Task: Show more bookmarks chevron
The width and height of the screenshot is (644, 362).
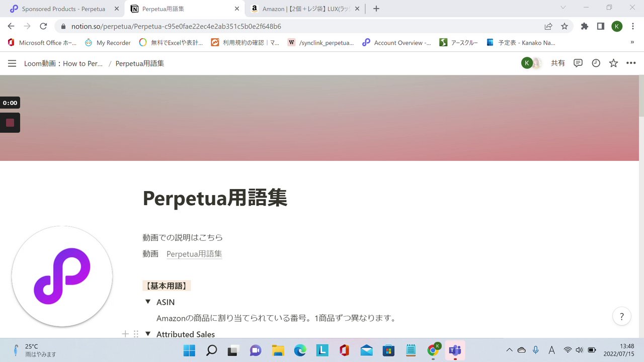Action: pos(632,43)
